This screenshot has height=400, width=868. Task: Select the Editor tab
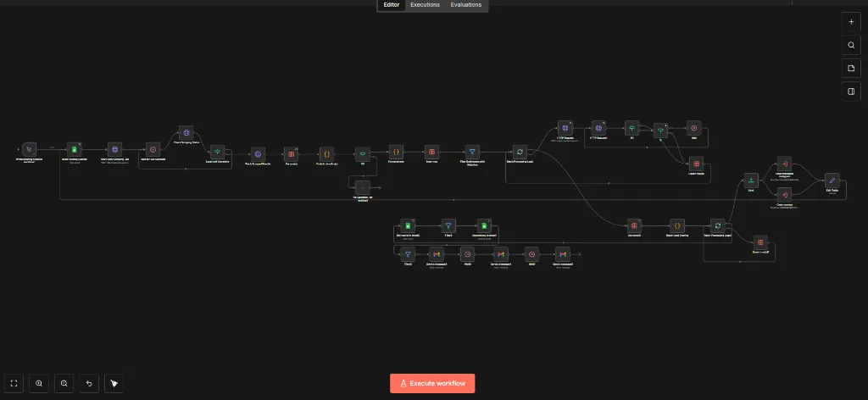pos(392,4)
